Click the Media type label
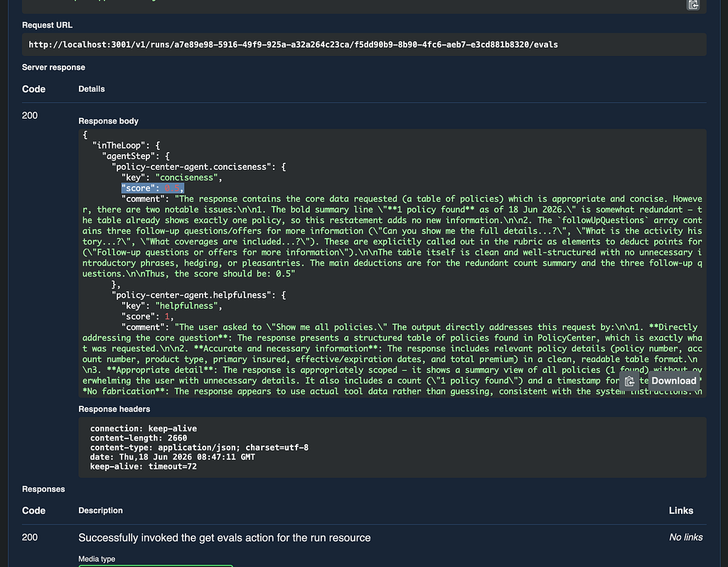This screenshot has width=728, height=567. (x=97, y=559)
